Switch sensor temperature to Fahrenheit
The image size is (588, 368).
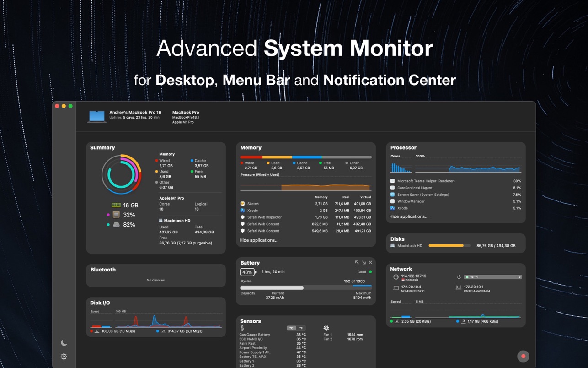(x=301, y=328)
